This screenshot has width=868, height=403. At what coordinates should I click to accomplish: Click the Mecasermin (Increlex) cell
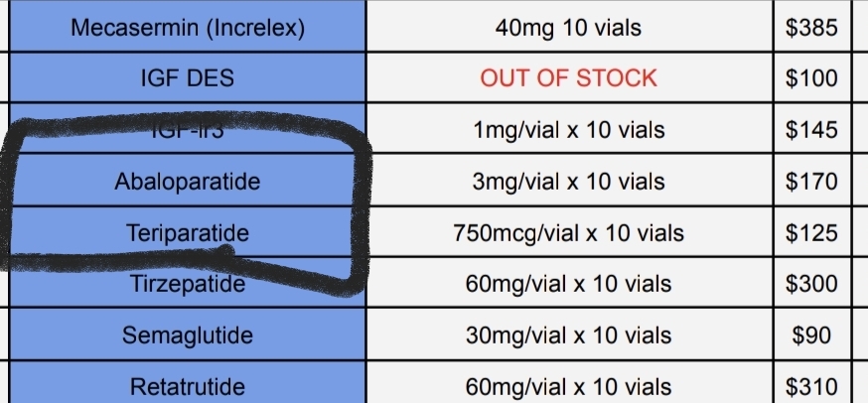pos(188,27)
